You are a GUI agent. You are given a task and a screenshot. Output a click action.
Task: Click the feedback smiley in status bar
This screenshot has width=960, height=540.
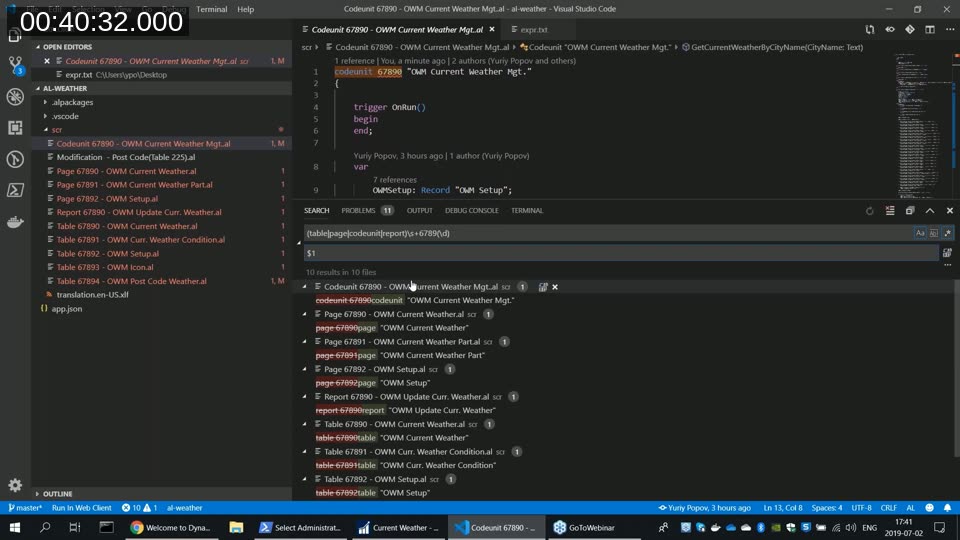point(929,508)
